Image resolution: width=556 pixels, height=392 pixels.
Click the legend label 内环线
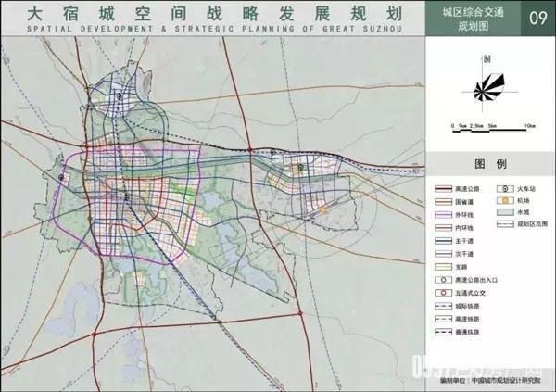(464, 228)
